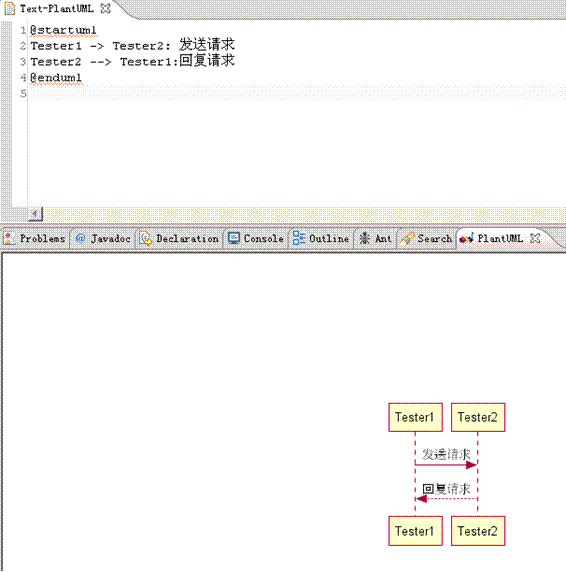Place cursor on empty line 5
Image resolution: width=566 pixels, height=572 pixels.
pyautogui.click(x=297, y=93)
